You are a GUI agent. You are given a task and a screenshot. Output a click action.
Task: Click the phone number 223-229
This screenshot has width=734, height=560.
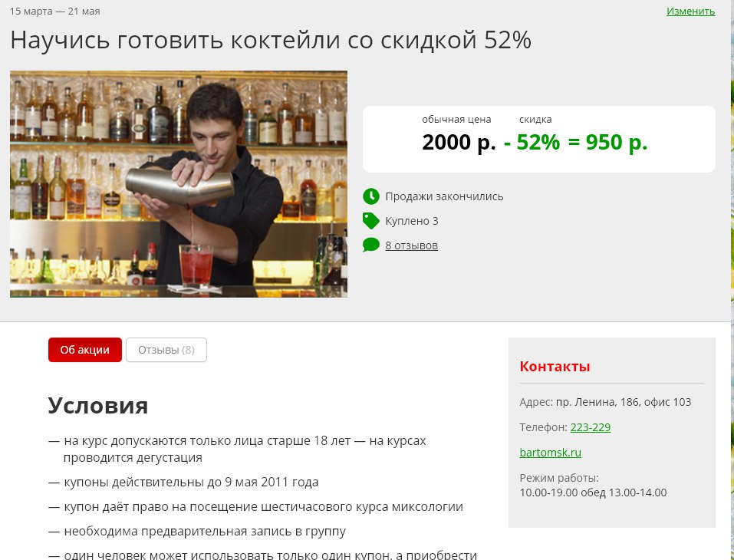click(x=591, y=427)
